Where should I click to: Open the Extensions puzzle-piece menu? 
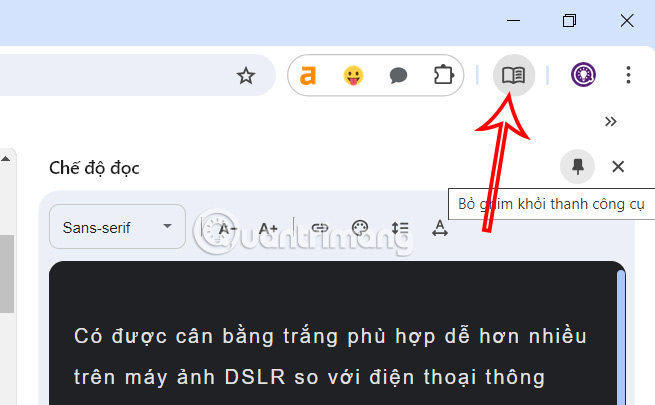tap(443, 76)
